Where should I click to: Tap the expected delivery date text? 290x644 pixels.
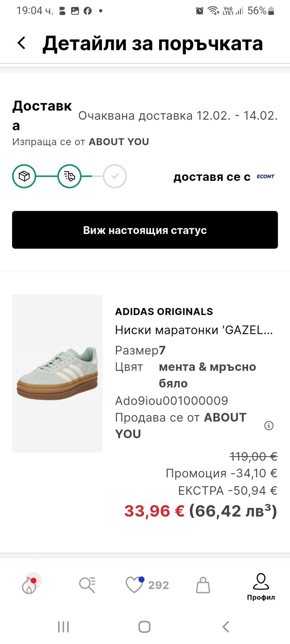[178, 116]
